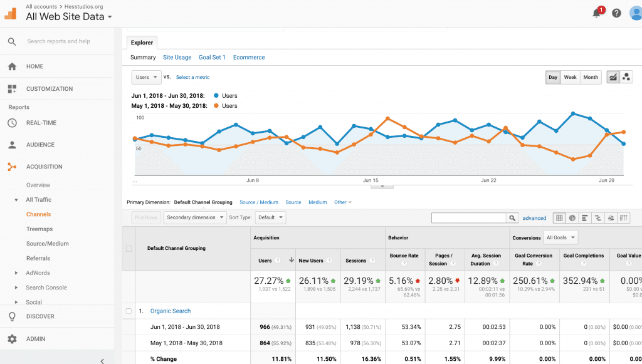Viewport: 642px width, 364px height.
Task: Toggle the chart to Week granularity
Action: tap(570, 77)
